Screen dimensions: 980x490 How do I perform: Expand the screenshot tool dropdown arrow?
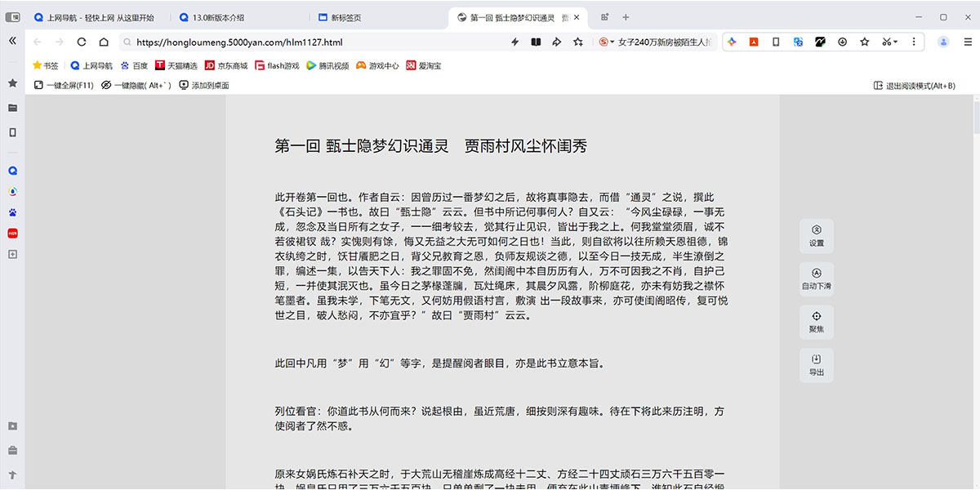click(896, 41)
